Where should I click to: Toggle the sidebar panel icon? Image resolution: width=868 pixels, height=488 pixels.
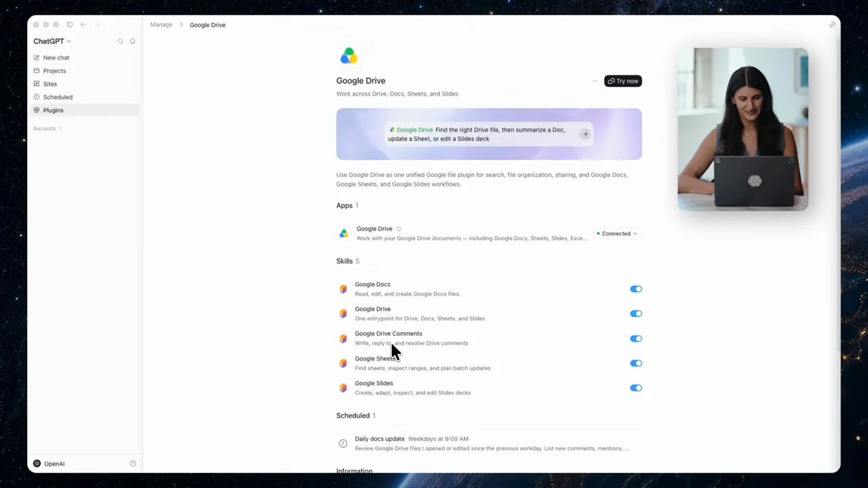point(69,24)
